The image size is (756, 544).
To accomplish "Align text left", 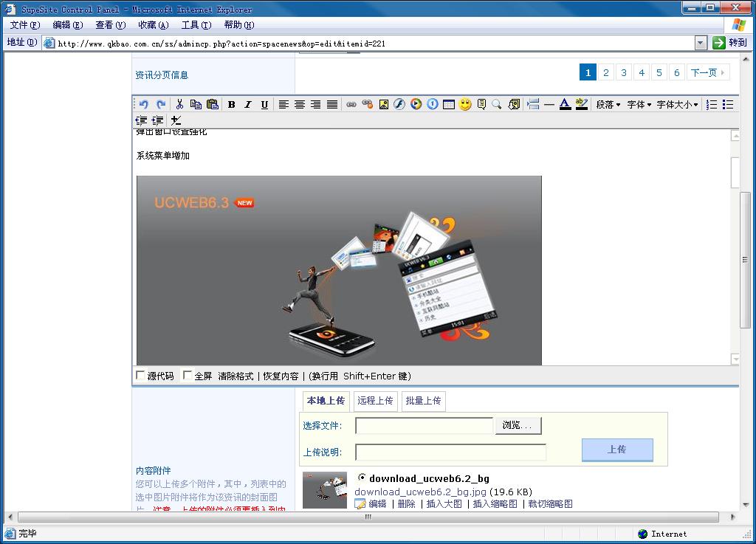I will point(283,104).
